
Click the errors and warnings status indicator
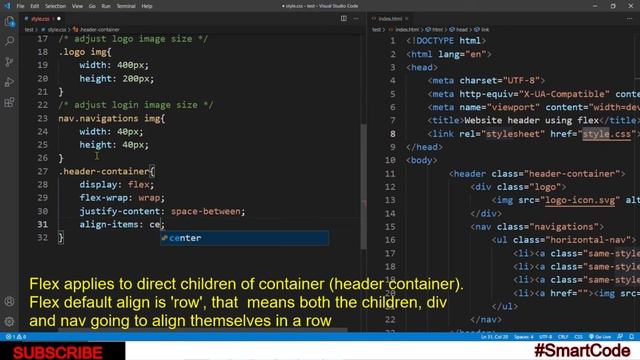pyautogui.click(x=16, y=337)
